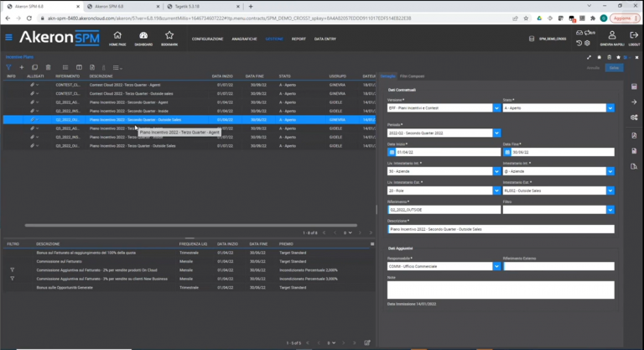This screenshot has height=350, width=644.
Task: Switch to the Filtri Composti tab
Action: [412, 76]
